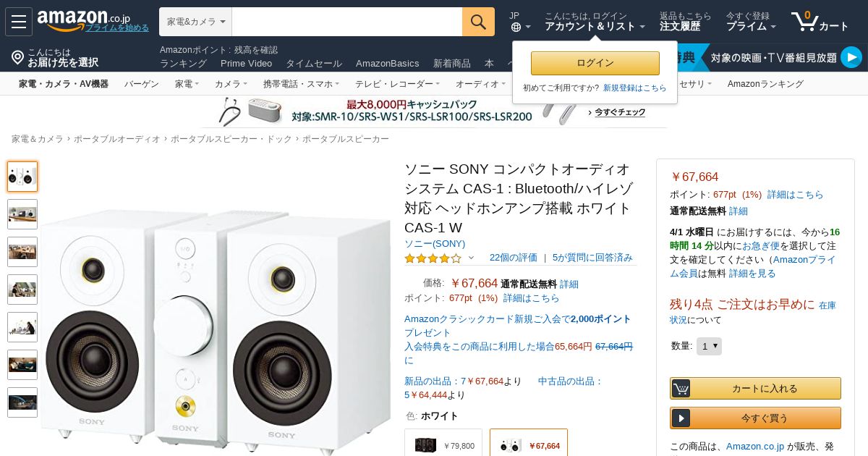Select the black color option ￥79,800
868x456 pixels.
[x=443, y=445]
